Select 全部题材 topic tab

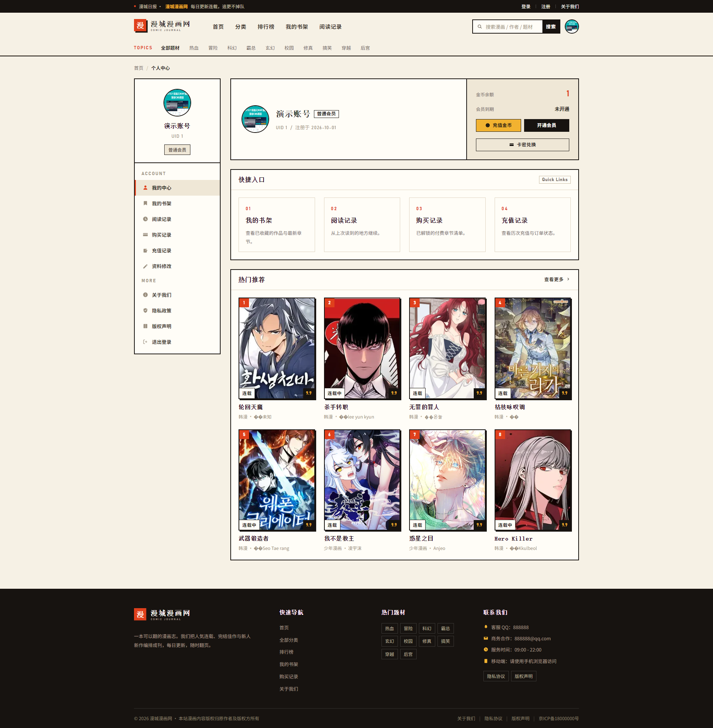[x=170, y=48]
